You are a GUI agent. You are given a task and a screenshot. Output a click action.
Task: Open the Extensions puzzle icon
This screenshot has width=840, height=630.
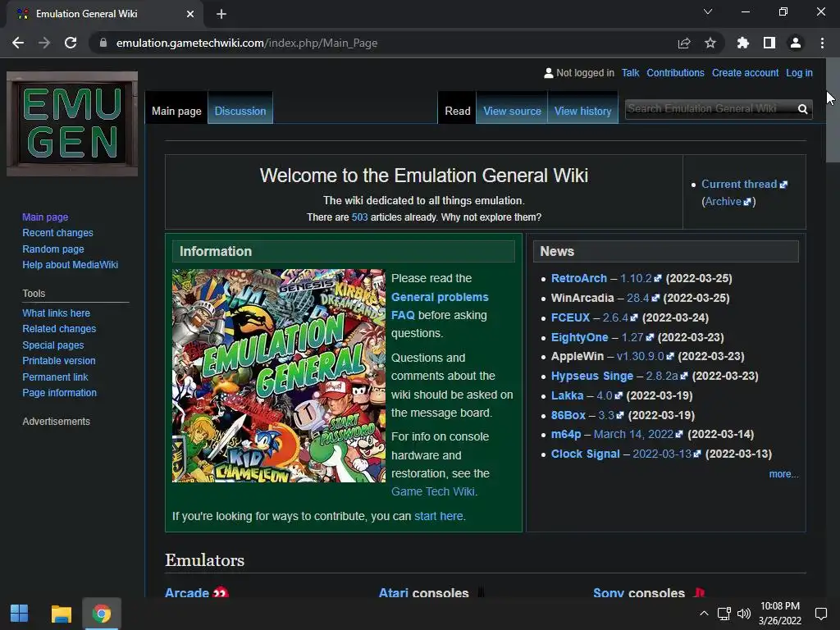pos(743,43)
